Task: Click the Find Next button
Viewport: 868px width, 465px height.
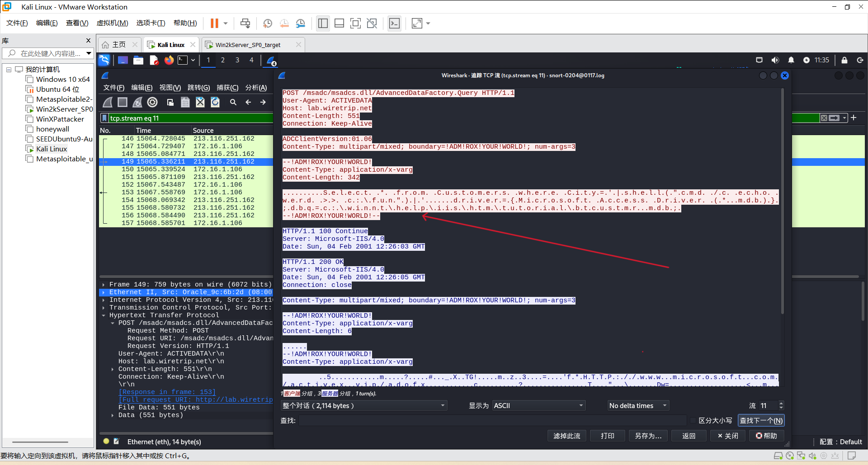Action: tap(761, 421)
